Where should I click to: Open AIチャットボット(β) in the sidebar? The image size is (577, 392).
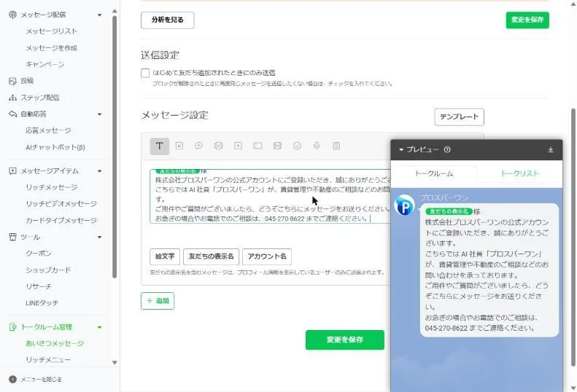55,147
